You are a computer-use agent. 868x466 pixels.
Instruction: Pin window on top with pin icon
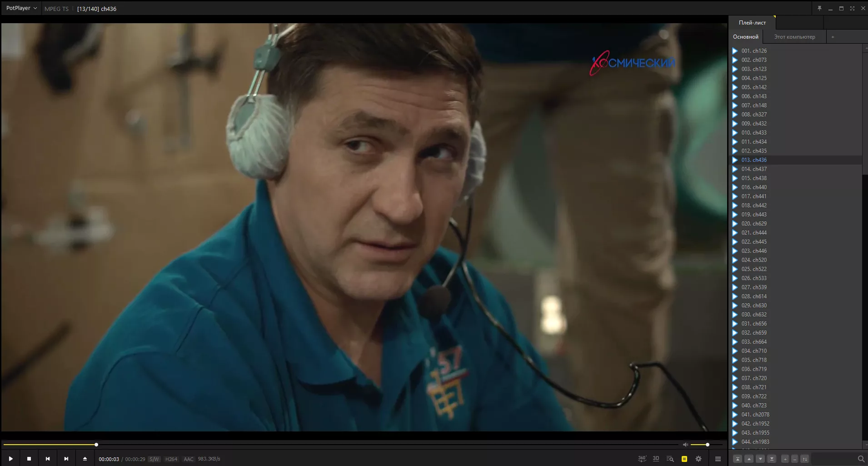pos(819,8)
